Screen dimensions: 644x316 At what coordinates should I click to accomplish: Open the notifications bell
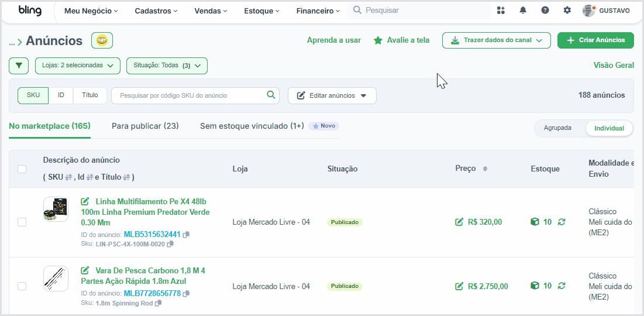point(523,11)
